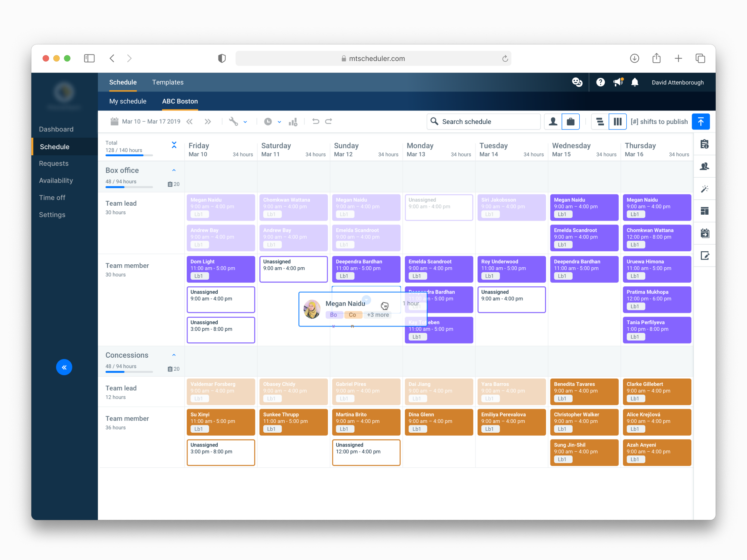Open Availability in the sidebar
Image resolution: width=747 pixels, height=560 pixels.
click(56, 180)
